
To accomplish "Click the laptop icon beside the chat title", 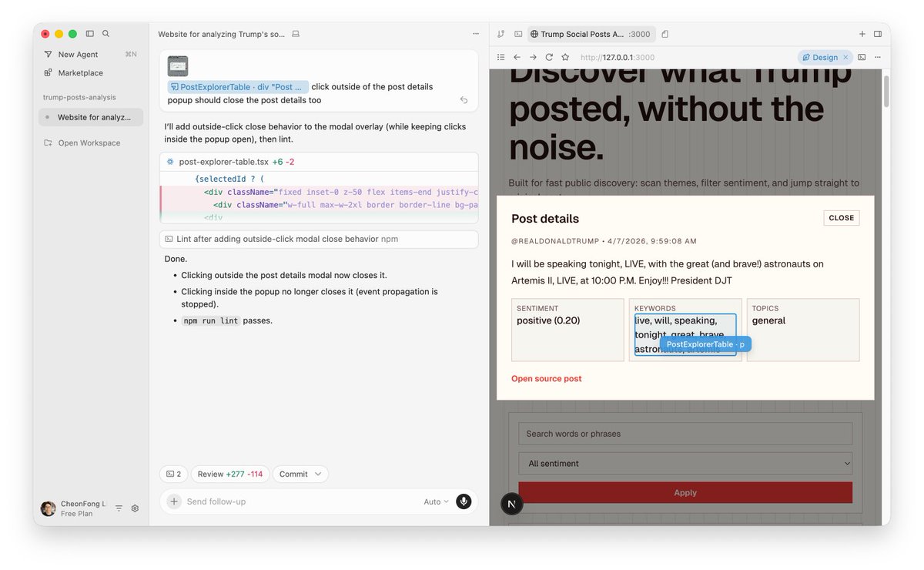I will coord(296,34).
